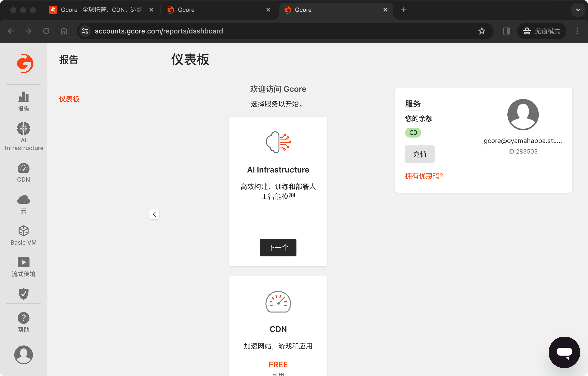Viewport: 588px width, 376px height.
Task: Click the 服务 heading in the account card
Action: click(413, 104)
